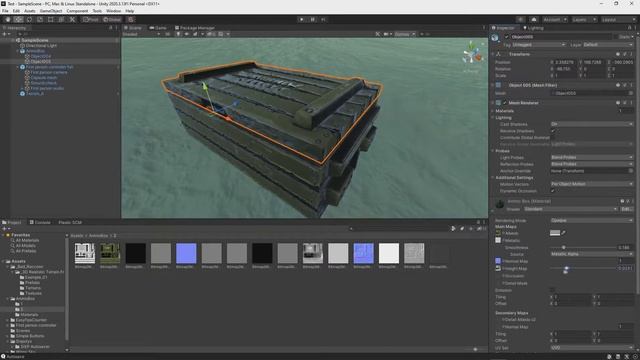Click the Albedo eyedropper icon
Image resolution: width=640 pixels, height=360 pixels.
pyautogui.click(x=564, y=233)
